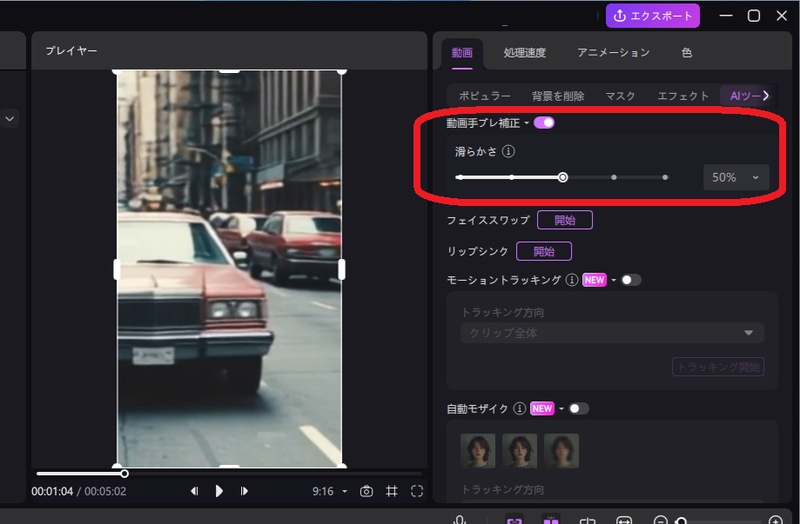This screenshot has height=524, width=800.
Task: Click the 自動モザイク info icon
Action: pyautogui.click(x=519, y=409)
